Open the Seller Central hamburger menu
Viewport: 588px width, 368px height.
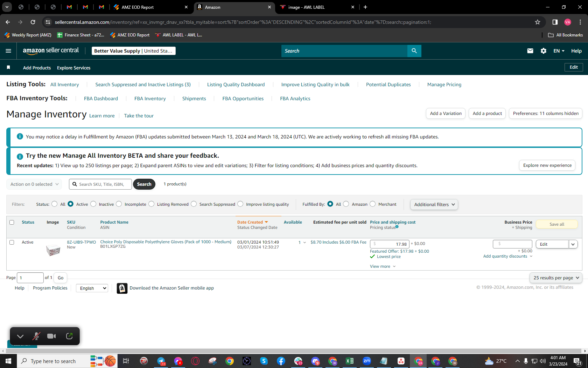8,51
